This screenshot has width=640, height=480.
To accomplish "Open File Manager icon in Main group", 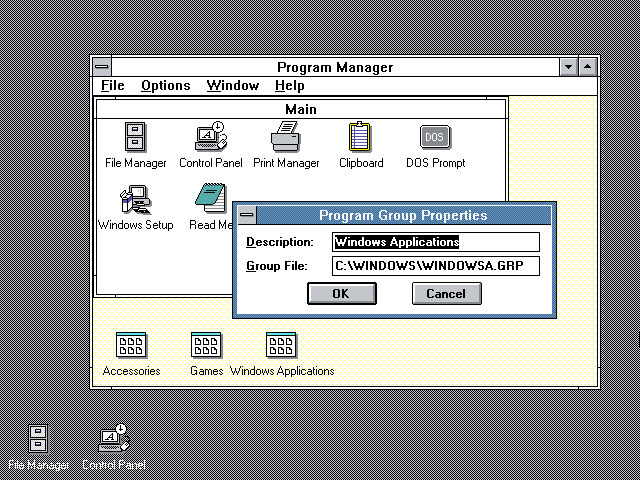I will point(136,137).
